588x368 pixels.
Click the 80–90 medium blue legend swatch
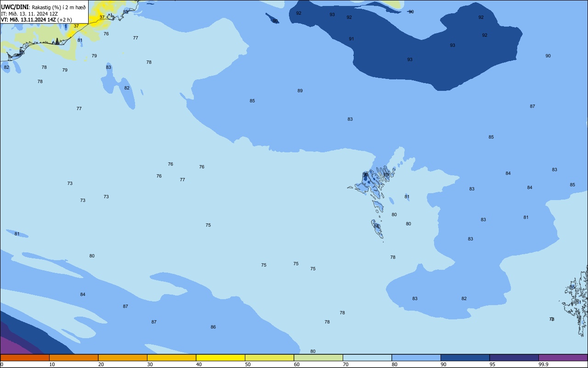tap(416, 357)
